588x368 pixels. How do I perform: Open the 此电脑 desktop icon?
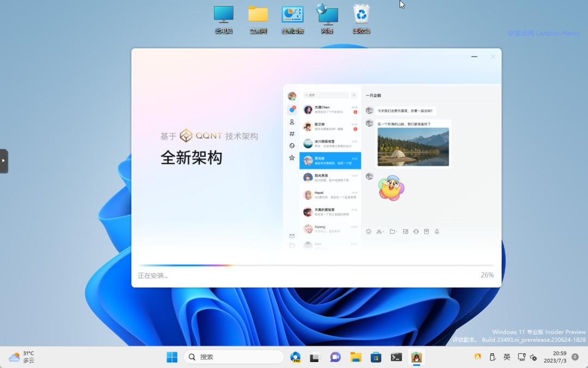tap(224, 20)
